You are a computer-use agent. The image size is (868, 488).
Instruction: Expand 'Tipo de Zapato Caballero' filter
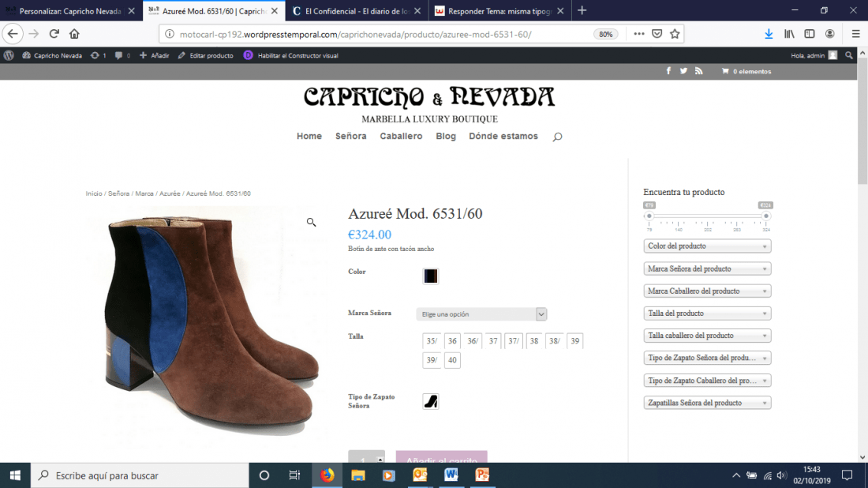[707, 381]
